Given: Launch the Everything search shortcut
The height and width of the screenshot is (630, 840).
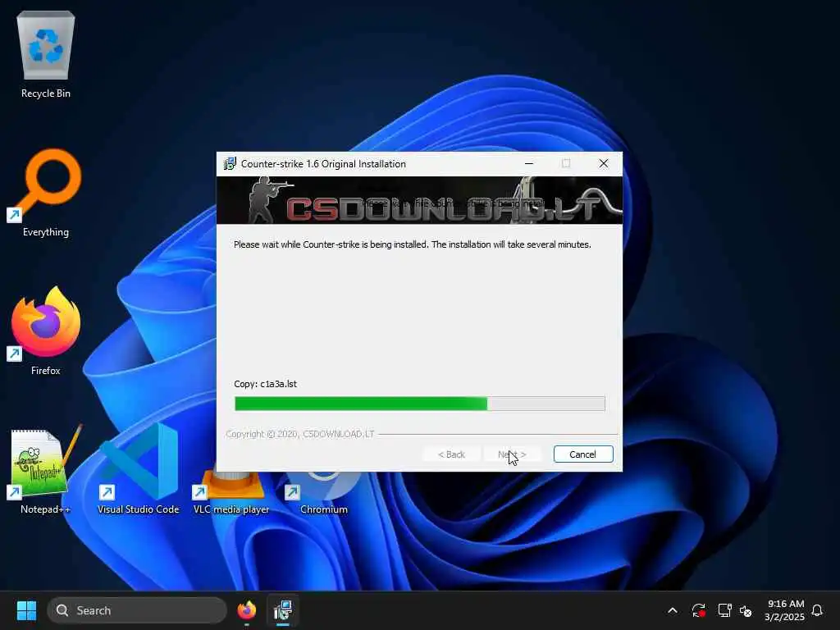Looking at the screenshot, I should [x=46, y=193].
